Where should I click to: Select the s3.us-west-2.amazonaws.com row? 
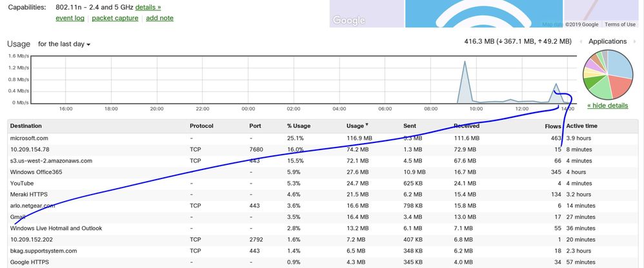(x=51, y=160)
